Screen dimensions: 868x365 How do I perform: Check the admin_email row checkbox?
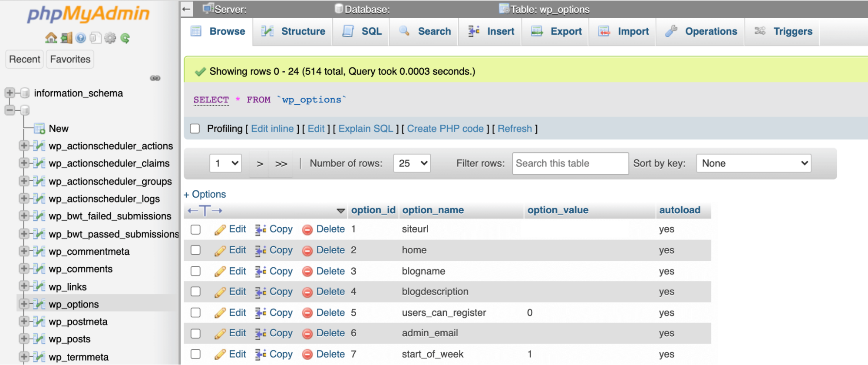196,333
